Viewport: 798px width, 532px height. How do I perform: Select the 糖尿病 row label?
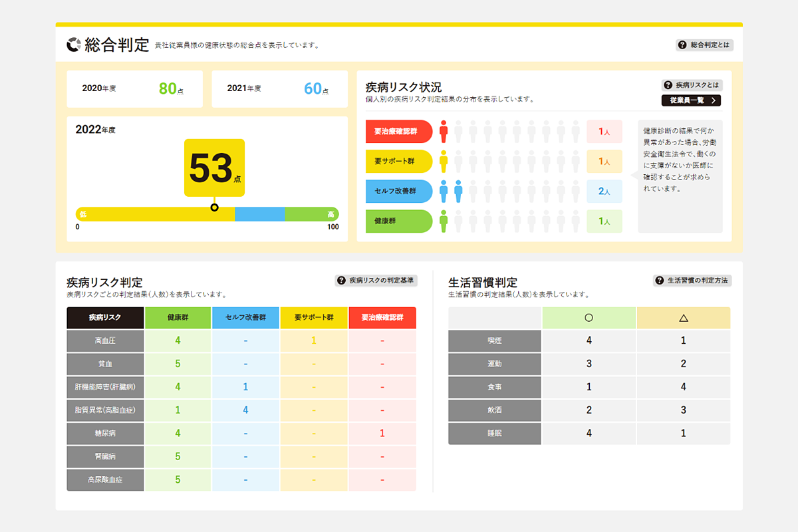tap(106, 434)
